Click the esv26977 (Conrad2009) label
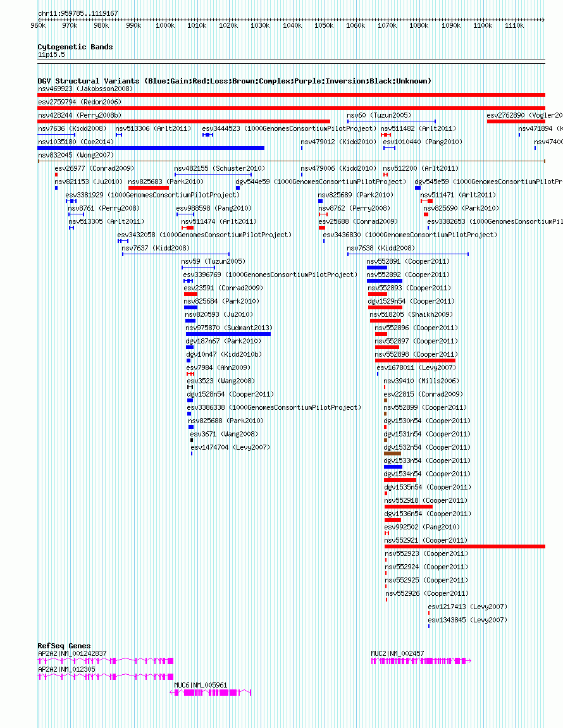This screenshot has height=728, width=563. pyautogui.click(x=94, y=168)
